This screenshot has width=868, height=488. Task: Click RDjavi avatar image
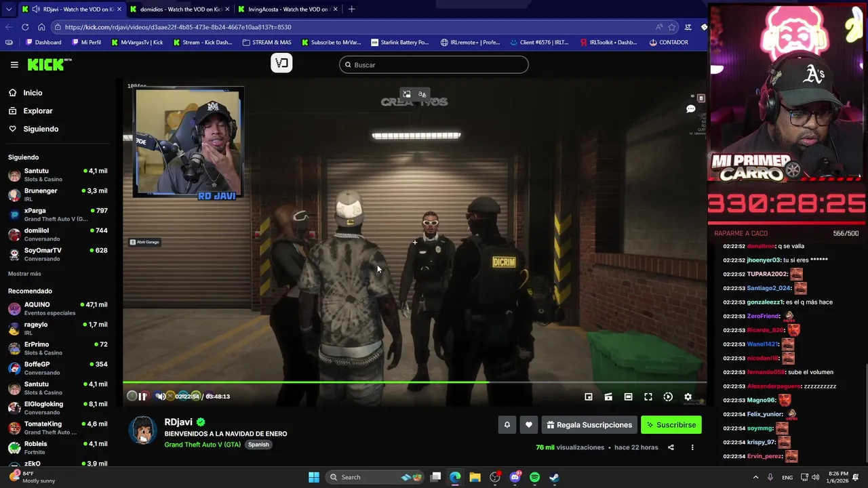click(143, 430)
